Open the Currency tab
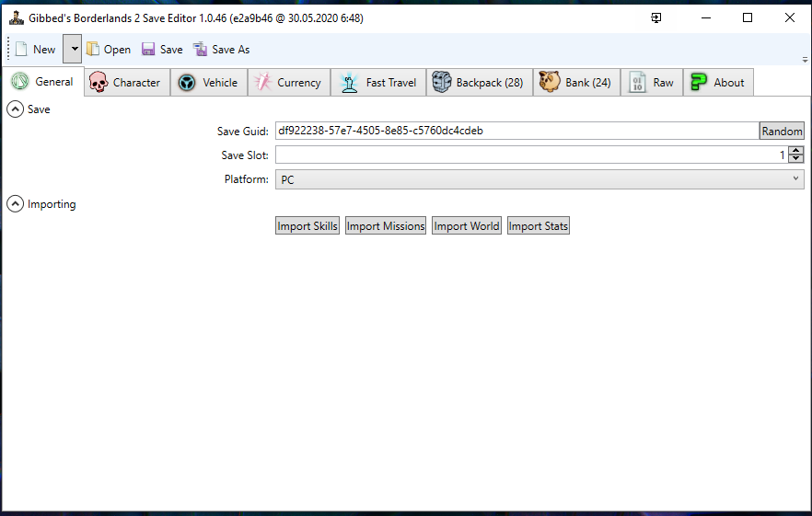Viewport: 812px width, 516px height. pyautogui.click(x=289, y=83)
